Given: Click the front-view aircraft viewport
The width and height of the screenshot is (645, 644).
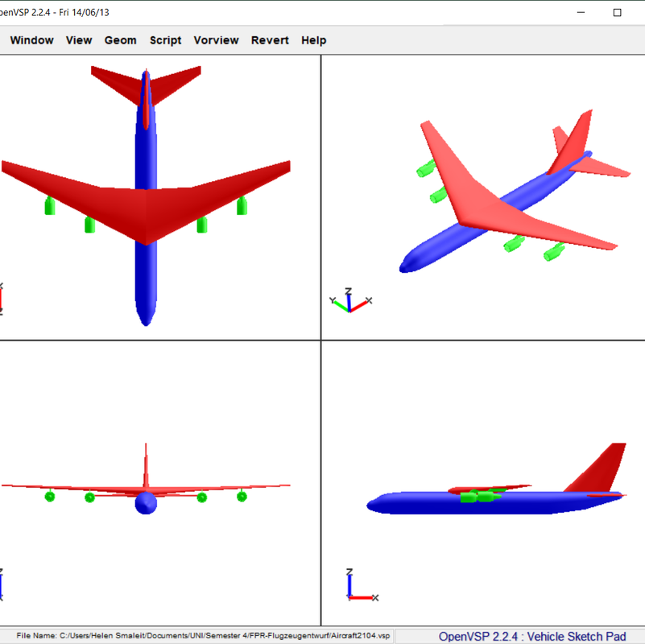Looking at the screenshot, I should click(x=160, y=483).
